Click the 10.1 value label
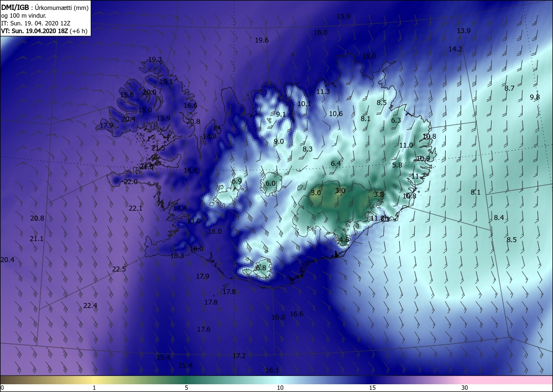The image size is (553, 392). (304, 103)
